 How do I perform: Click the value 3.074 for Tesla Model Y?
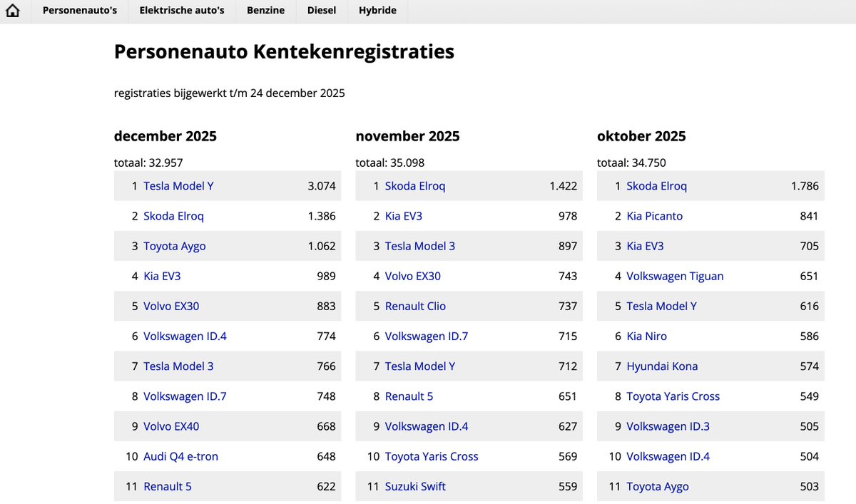pyautogui.click(x=322, y=186)
